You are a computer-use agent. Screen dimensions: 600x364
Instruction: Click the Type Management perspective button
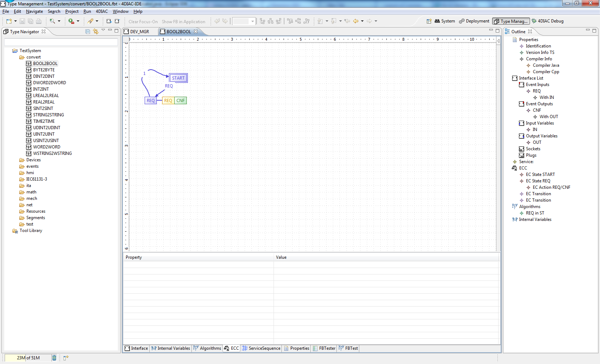[511, 21]
